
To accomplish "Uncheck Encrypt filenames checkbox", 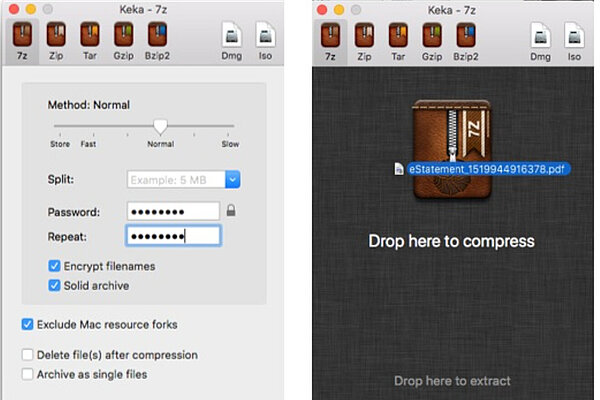I will (54, 266).
